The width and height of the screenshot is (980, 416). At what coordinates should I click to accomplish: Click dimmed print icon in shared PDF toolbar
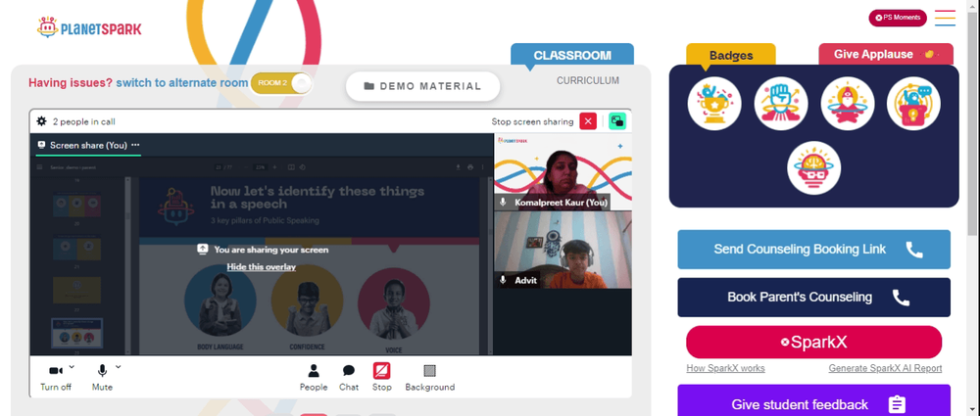coord(470,166)
